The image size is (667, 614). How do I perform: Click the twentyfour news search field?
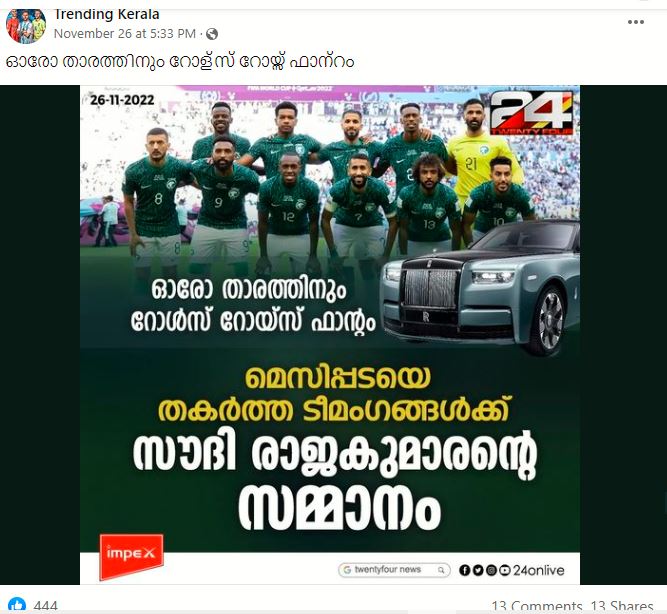[x=394, y=570]
